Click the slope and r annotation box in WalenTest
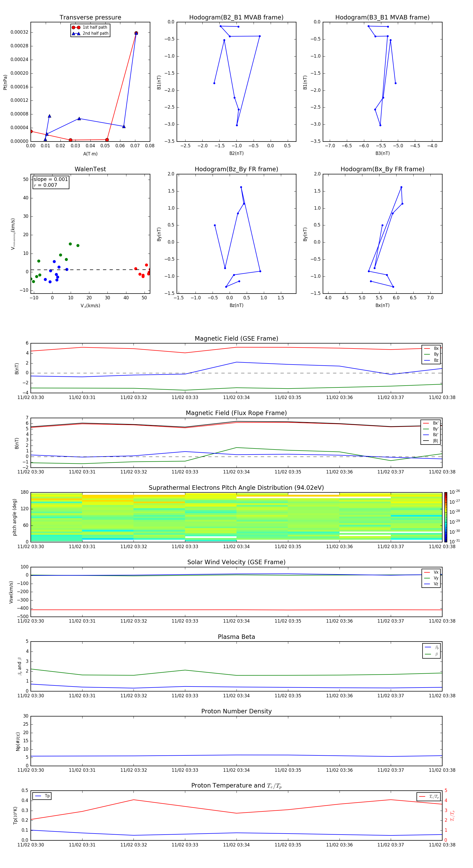 (50, 182)
